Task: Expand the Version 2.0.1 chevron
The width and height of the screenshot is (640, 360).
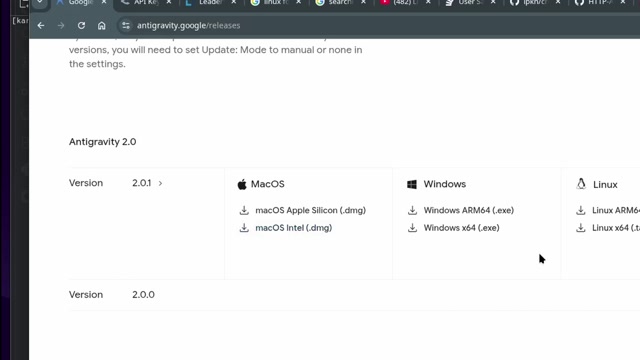Action: pyautogui.click(x=160, y=183)
